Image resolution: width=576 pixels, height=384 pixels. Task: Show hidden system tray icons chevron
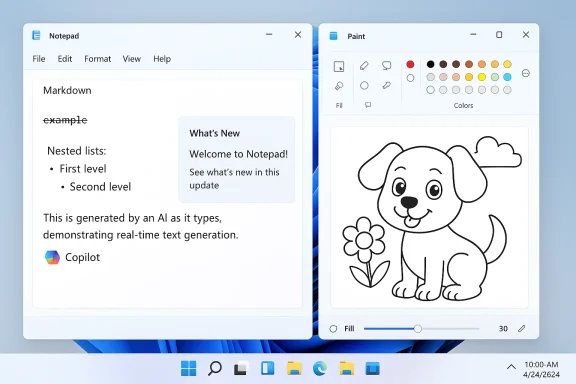(x=511, y=367)
